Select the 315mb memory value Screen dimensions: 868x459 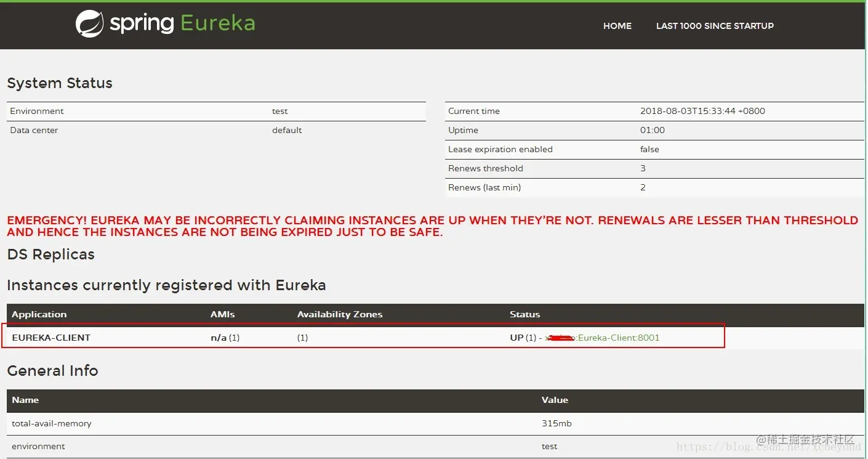pyautogui.click(x=557, y=424)
